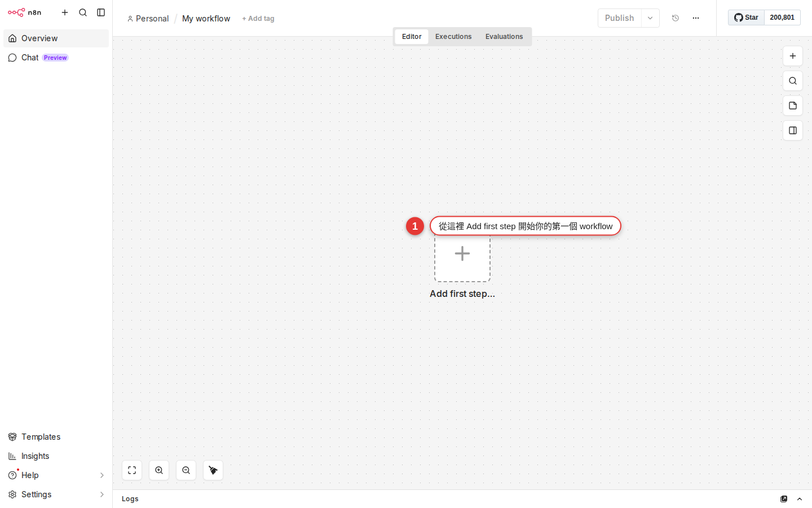Viewport: 812px width, 508px height.
Task: Fit workflow to view
Action: tap(132, 470)
